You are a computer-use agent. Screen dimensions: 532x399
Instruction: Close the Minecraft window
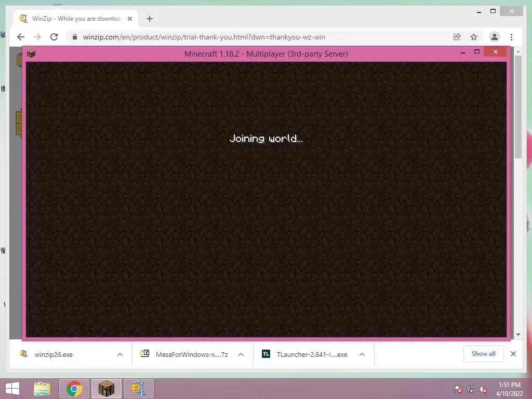[x=496, y=51]
